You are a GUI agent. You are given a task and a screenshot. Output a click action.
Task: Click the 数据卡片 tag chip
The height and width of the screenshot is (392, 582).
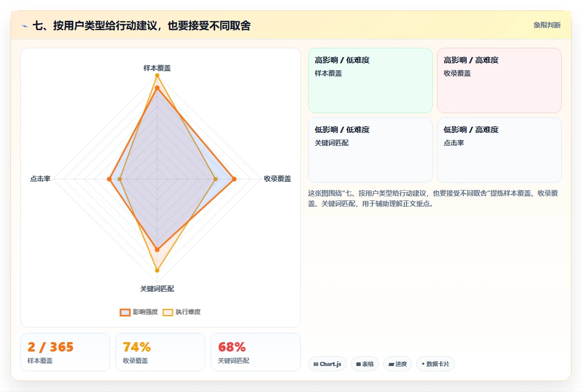coord(435,364)
